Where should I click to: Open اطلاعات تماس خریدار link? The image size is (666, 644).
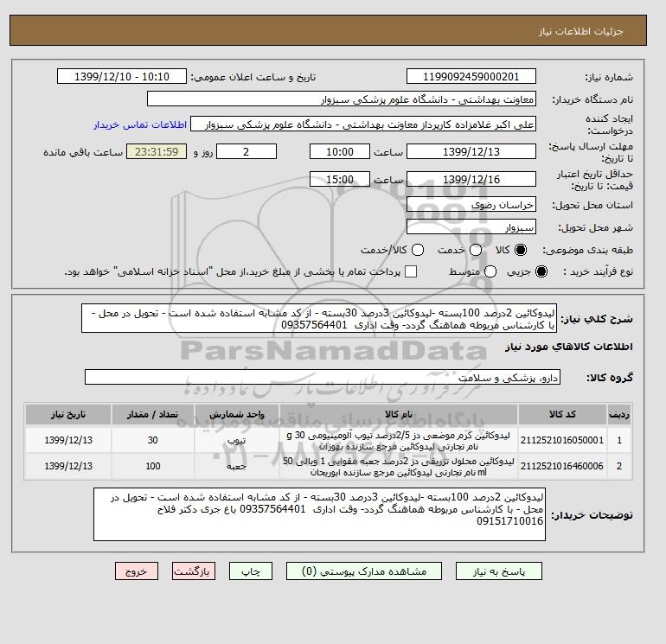[x=140, y=124]
